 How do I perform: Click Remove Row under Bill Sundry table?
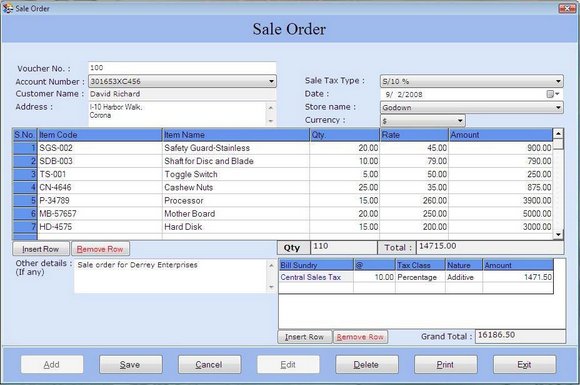click(x=360, y=337)
